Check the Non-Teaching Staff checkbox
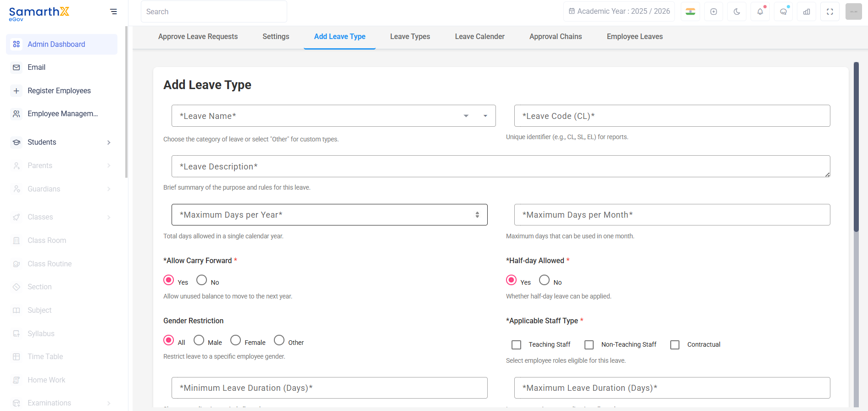This screenshot has height=411, width=868. point(589,345)
